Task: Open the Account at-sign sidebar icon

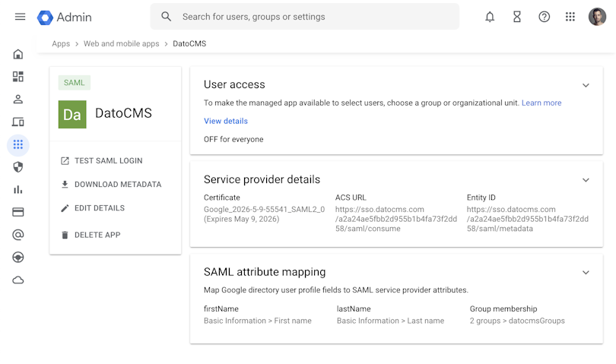Action: point(18,235)
